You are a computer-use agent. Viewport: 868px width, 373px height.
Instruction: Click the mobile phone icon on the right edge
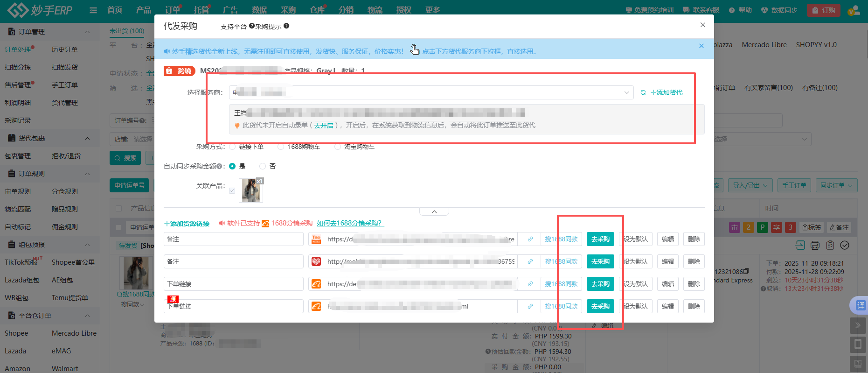click(858, 345)
